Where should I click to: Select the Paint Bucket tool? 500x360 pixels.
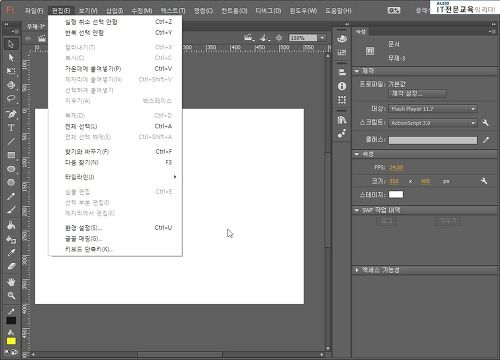[x=11, y=225]
